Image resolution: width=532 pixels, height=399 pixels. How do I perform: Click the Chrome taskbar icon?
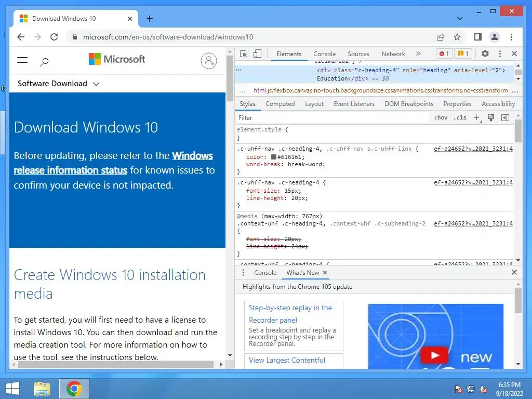(x=74, y=389)
